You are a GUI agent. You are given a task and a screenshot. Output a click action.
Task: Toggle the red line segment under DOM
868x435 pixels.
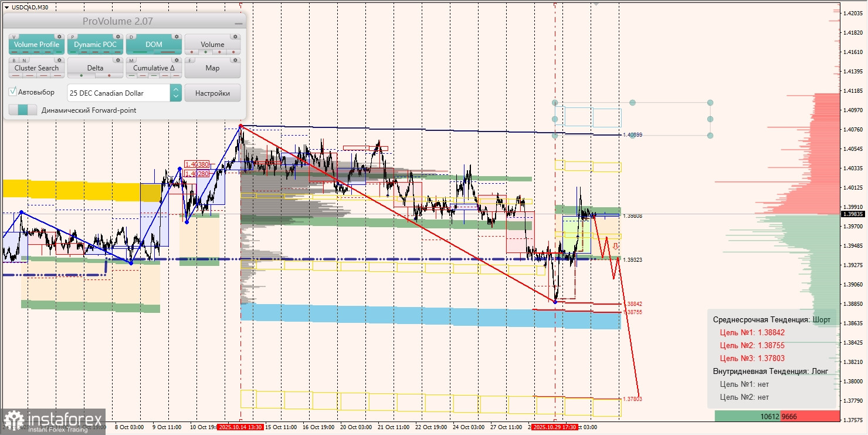[x=168, y=52]
